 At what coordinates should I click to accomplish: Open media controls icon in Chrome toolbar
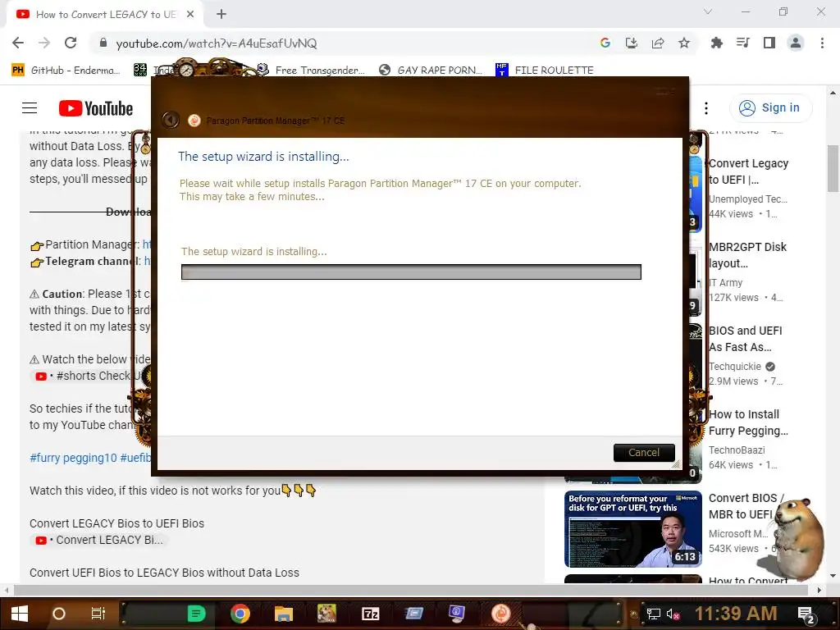pyautogui.click(x=742, y=43)
